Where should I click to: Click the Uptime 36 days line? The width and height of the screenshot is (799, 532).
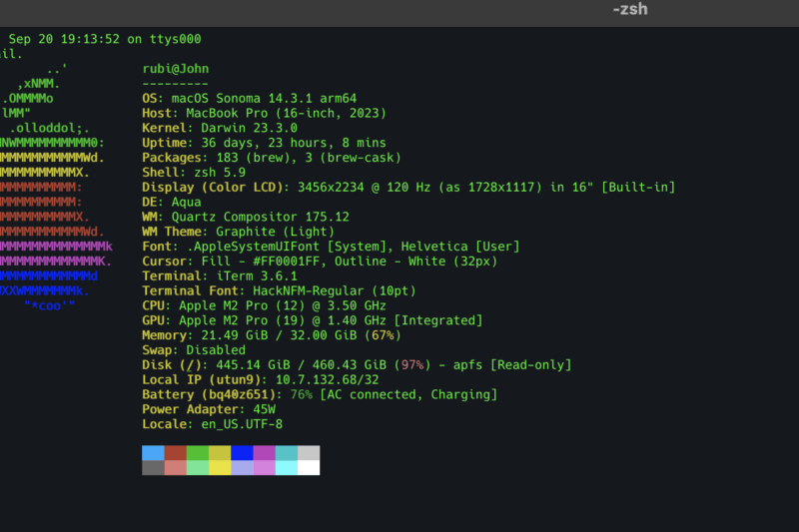258,143
